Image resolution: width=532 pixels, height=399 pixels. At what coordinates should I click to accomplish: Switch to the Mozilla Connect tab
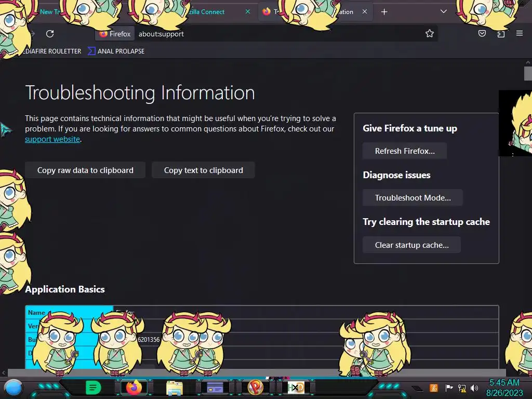tap(206, 12)
